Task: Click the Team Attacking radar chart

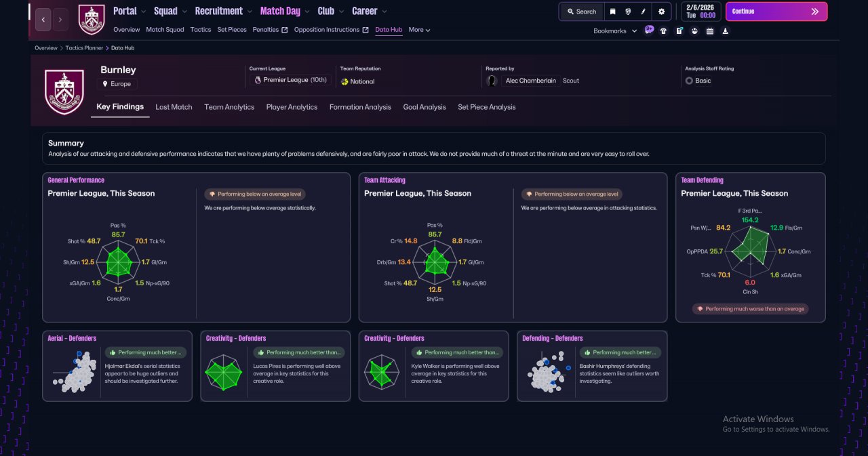Action: (x=435, y=261)
